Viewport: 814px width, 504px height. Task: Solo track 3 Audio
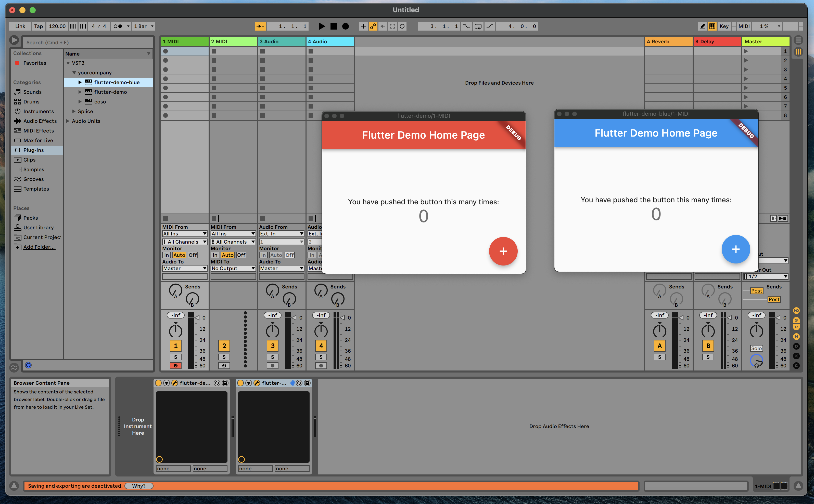(273, 357)
